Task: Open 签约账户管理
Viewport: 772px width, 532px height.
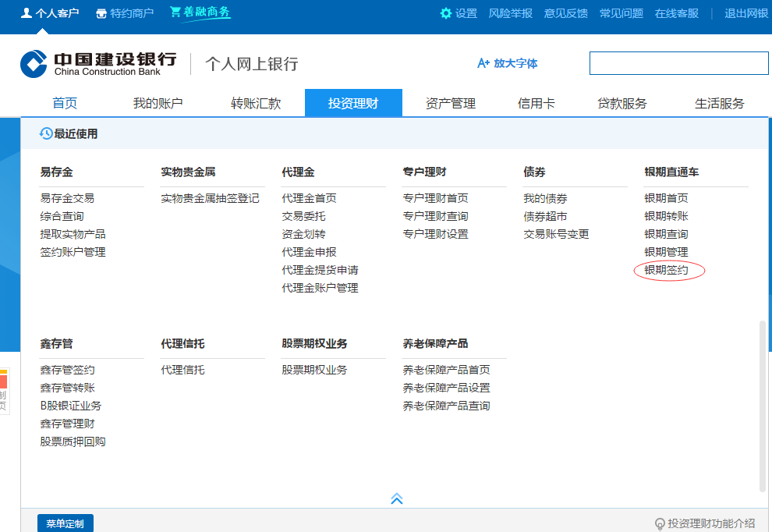Action: coord(73,252)
